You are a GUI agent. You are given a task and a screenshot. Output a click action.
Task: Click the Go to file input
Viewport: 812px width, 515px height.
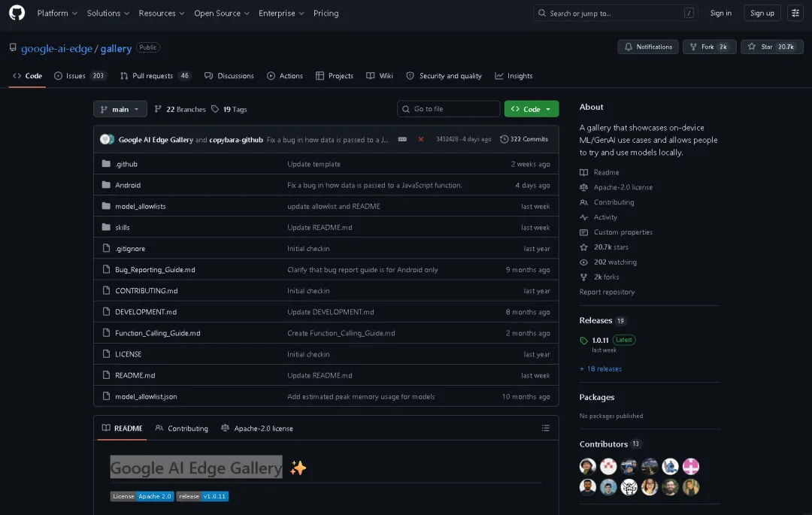(448, 109)
